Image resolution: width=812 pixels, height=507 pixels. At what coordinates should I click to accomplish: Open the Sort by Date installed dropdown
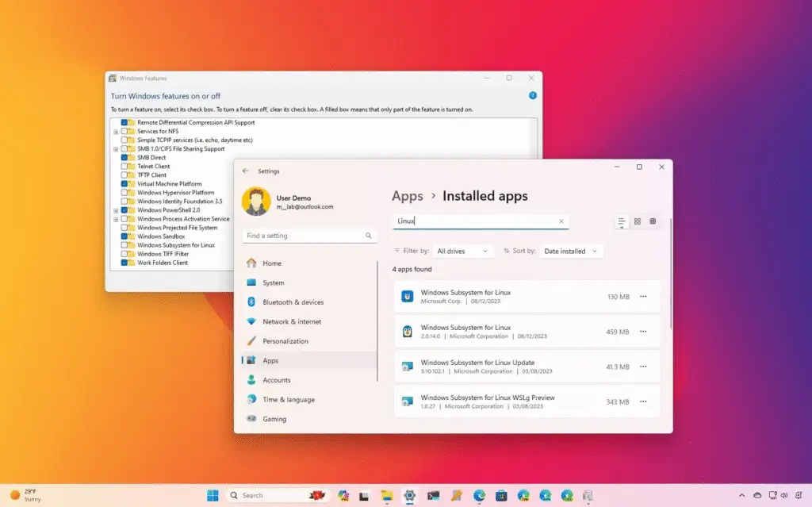point(569,251)
